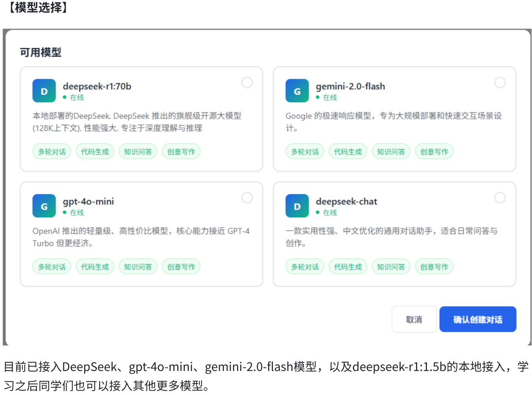The height and width of the screenshot is (395, 532).
Task: Click the 取消 button
Action: [x=414, y=319]
